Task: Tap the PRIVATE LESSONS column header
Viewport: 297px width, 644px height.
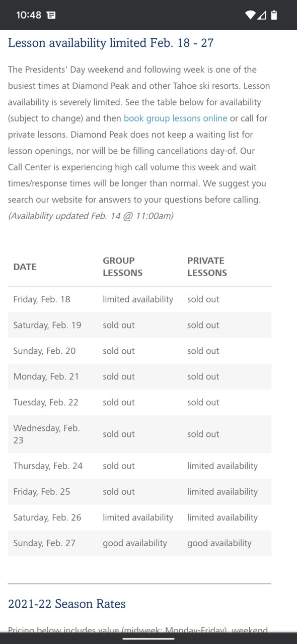Action: pos(207,267)
